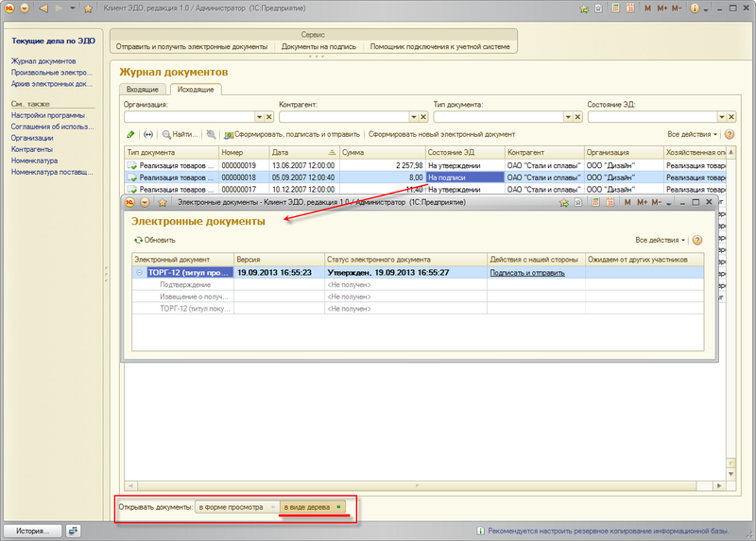This screenshot has height=541, width=756.
Task: Click the magnifier Найти search icon
Action: 166,135
